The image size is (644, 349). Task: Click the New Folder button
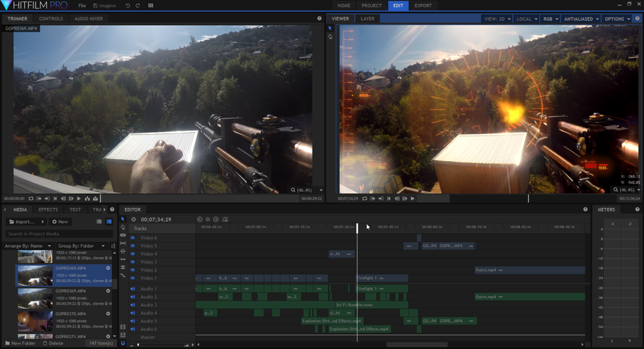coord(20,343)
